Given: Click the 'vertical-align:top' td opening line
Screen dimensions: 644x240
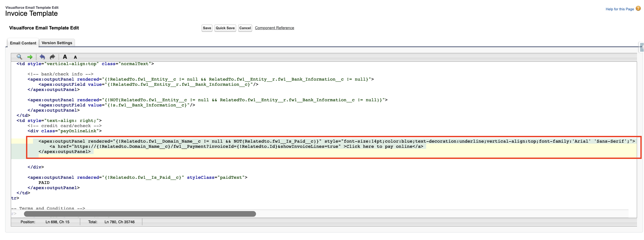Looking at the screenshot, I should (85, 64).
